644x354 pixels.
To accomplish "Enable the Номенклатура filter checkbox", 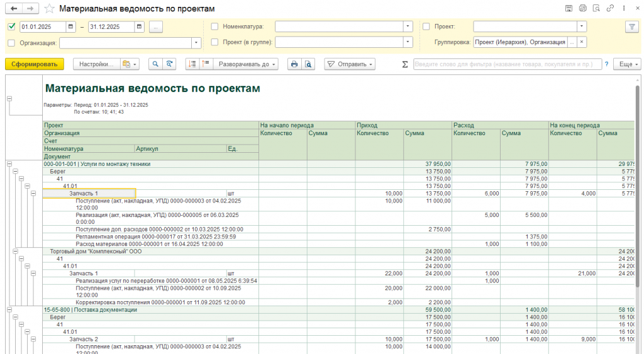I will click(x=214, y=27).
